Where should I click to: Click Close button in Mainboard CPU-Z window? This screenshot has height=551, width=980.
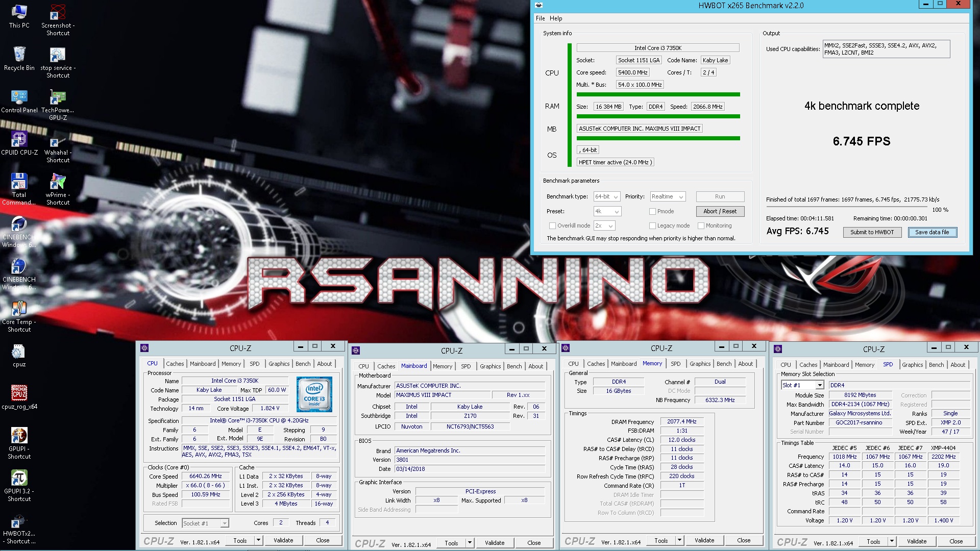533,543
